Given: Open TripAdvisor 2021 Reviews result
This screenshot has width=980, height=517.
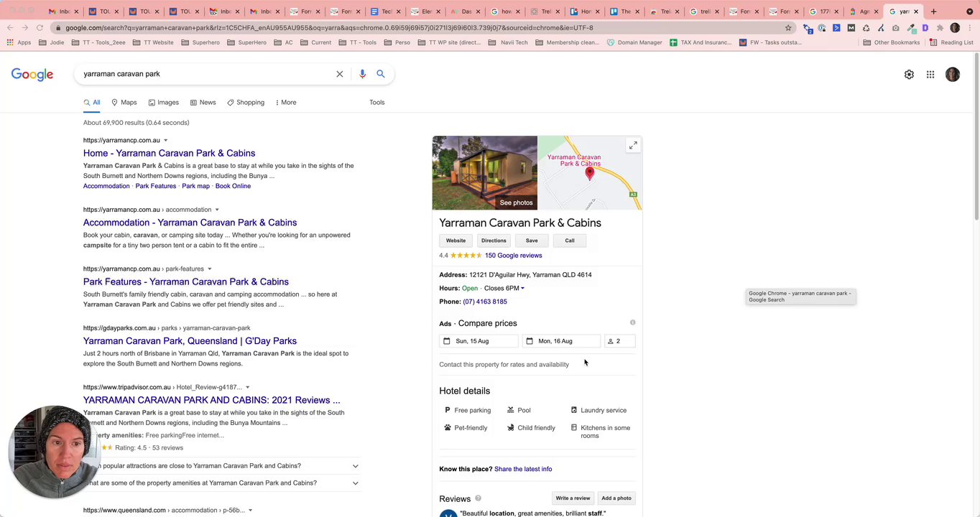Looking at the screenshot, I should [212, 400].
